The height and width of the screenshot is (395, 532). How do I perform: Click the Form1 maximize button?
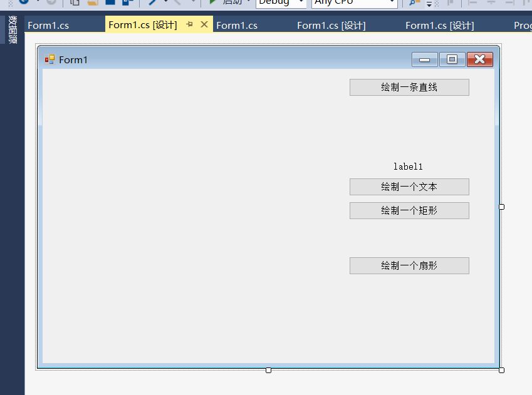click(452, 59)
